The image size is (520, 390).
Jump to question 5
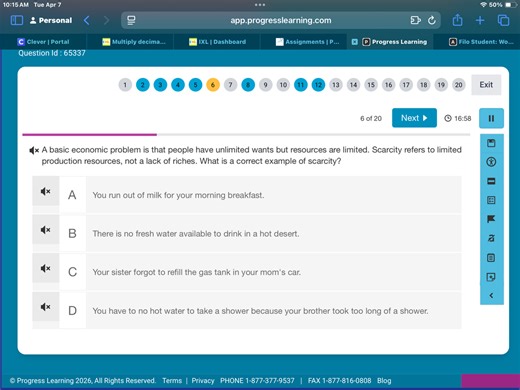pyautogui.click(x=195, y=85)
